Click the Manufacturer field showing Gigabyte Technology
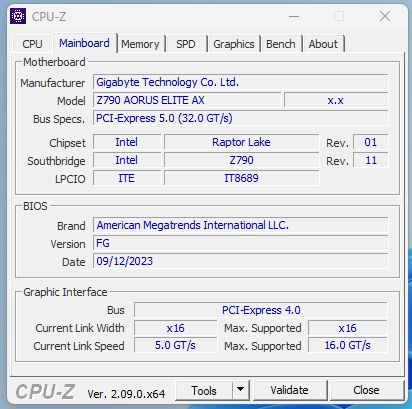 [x=241, y=82]
